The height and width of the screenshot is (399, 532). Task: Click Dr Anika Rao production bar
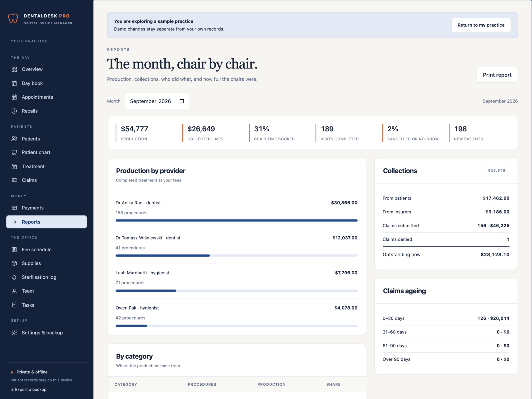[x=236, y=221]
